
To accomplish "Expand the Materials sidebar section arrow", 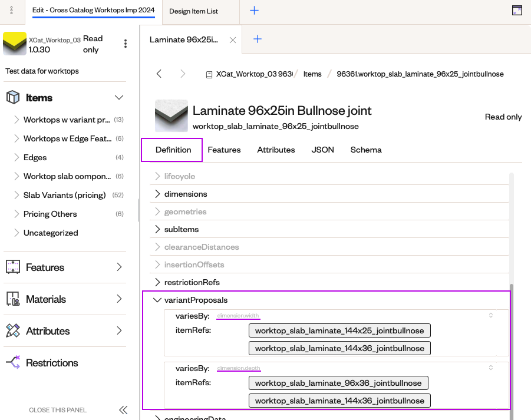I will 119,299.
